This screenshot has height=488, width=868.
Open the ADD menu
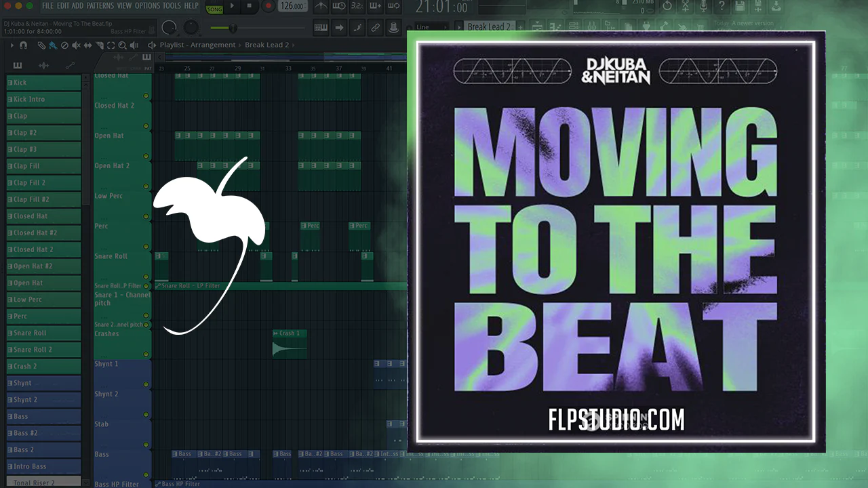pyautogui.click(x=79, y=6)
